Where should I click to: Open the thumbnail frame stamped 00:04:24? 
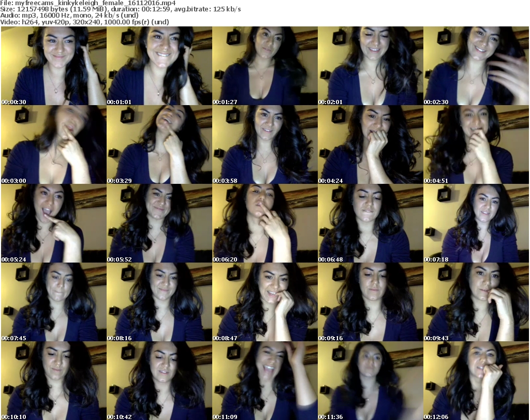371,144
